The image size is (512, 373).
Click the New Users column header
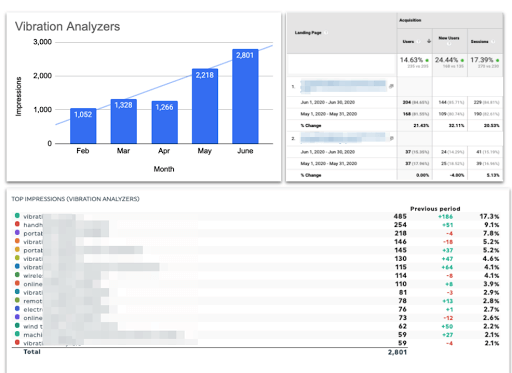(x=449, y=38)
